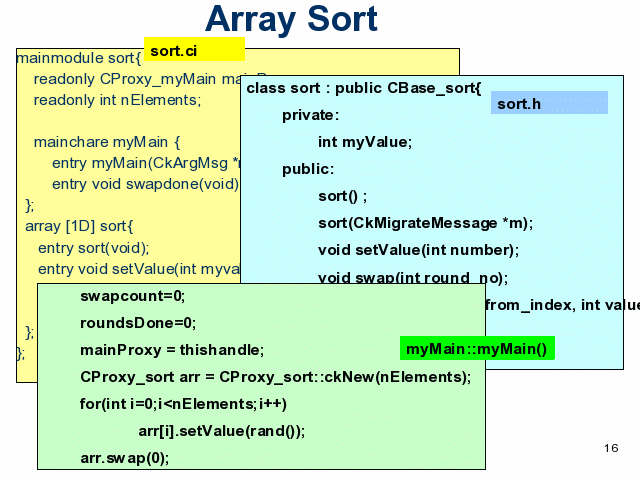Select the "readonly int nElements;" line

[117, 100]
